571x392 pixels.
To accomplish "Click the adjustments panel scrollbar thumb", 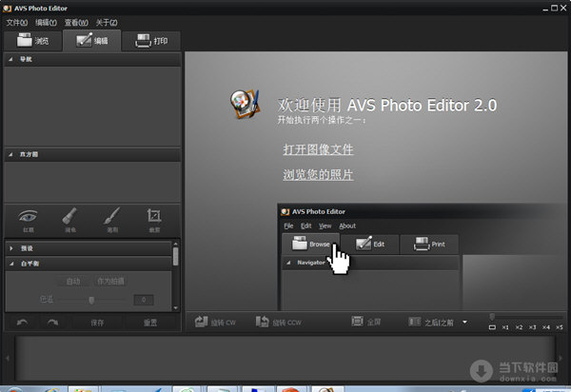I will click(x=175, y=256).
